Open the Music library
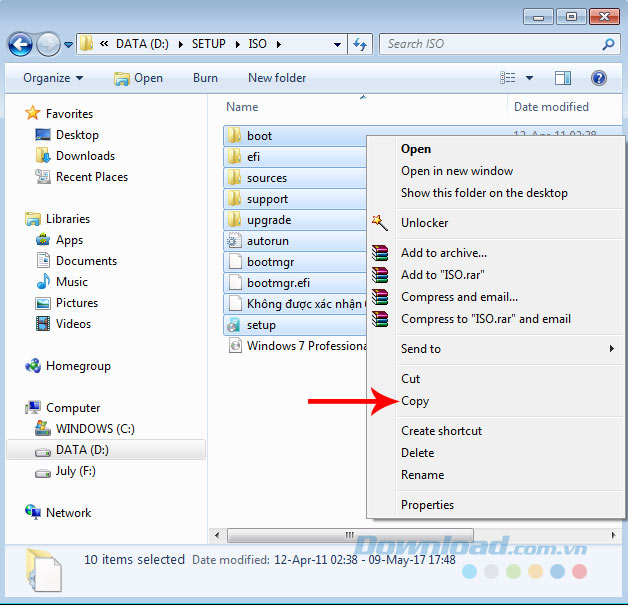 pyautogui.click(x=62, y=282)
